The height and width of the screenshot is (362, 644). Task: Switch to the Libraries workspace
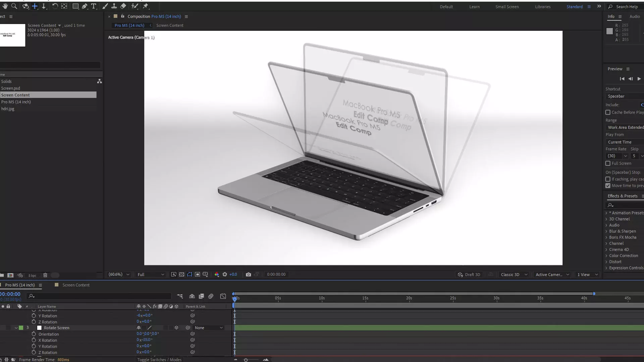coord(543,7)
